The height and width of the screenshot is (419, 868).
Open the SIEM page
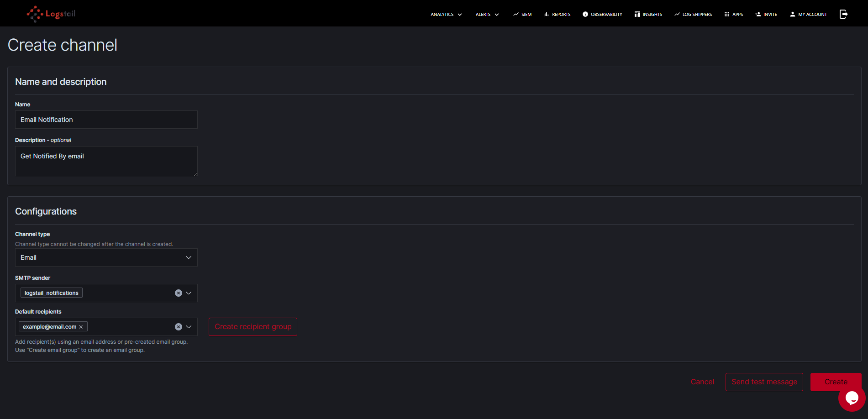522,15
